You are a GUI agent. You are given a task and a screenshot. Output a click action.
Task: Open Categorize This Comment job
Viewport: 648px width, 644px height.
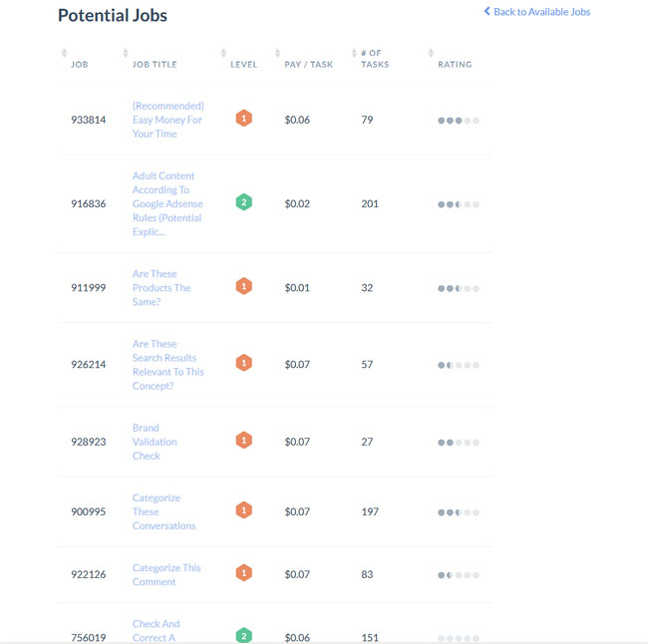pos(166,574)
